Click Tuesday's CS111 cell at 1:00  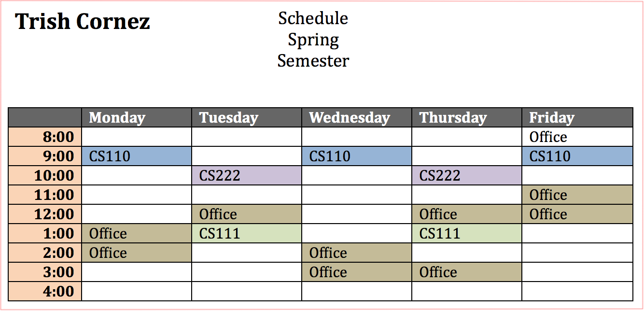pyautogui.click(x=246, y=234)
